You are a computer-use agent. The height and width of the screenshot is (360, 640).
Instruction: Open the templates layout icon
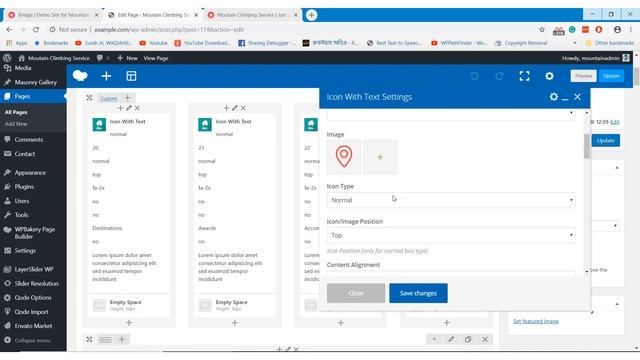(x=131, y=76)
